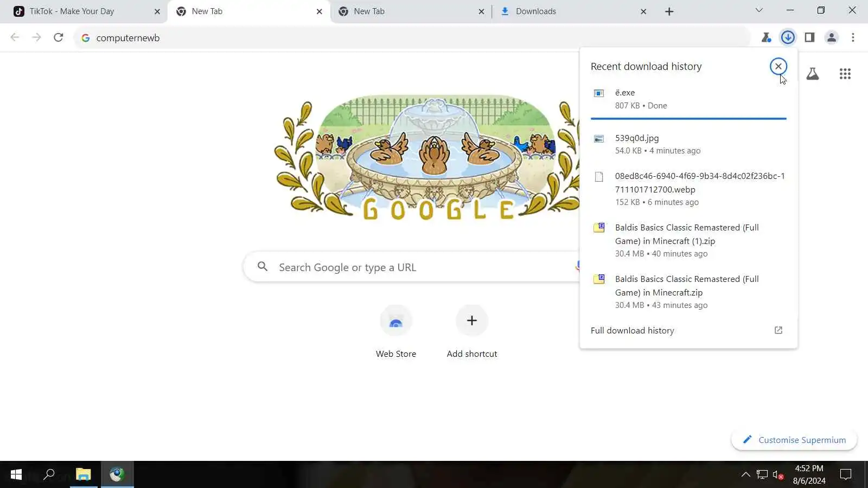Close the Downloads tab

[643, 11]
